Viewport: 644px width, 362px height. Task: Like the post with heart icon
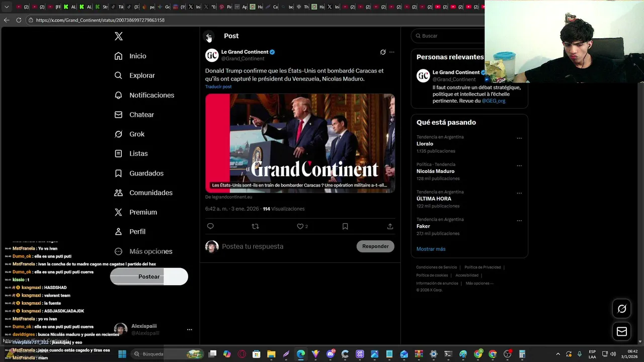[300, 226]
